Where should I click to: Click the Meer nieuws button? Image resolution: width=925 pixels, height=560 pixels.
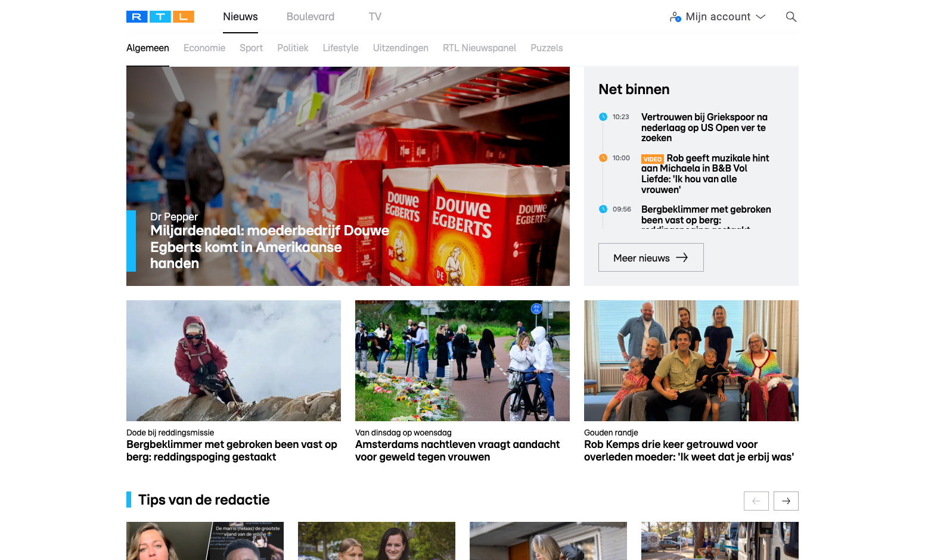[651, 257]
